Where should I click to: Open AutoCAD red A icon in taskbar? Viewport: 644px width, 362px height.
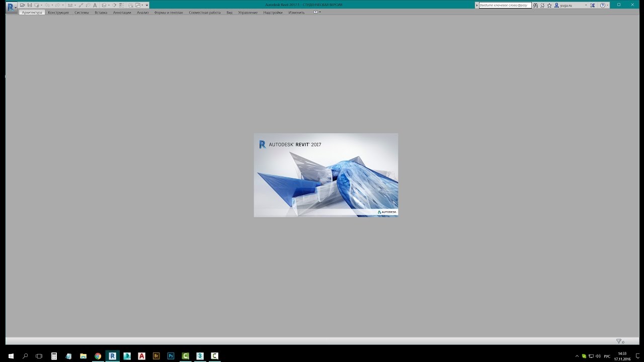pos(141,356)
